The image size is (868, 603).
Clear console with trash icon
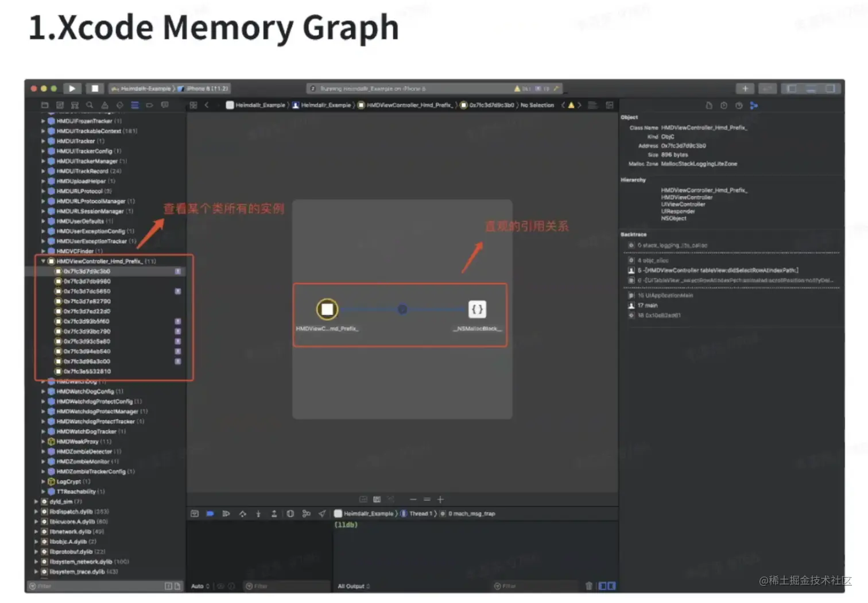point(589,586)
